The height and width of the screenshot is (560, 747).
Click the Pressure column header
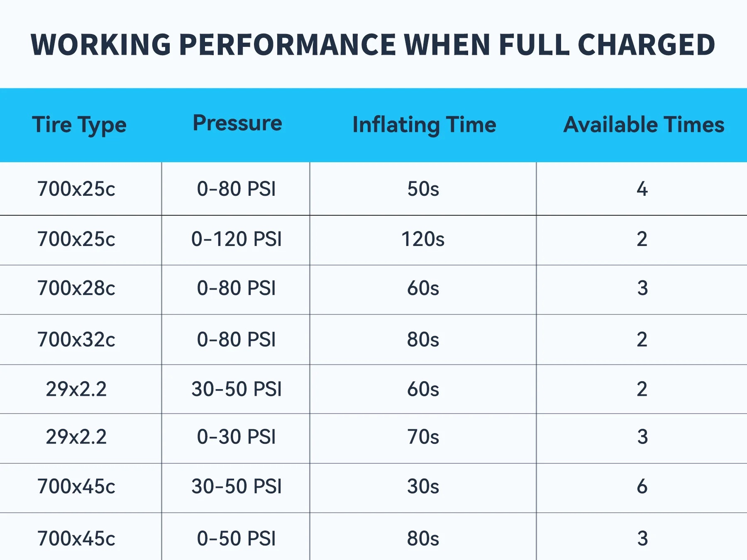(x=237, y=123)
